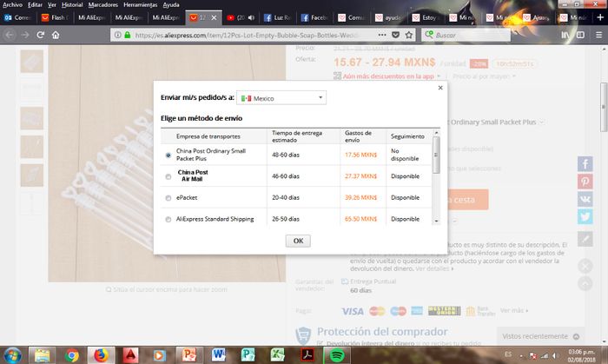The image size is (608, 364).
Task: Close the shipping method dialog
Action: pyautogui.click(x=440, y=88)
